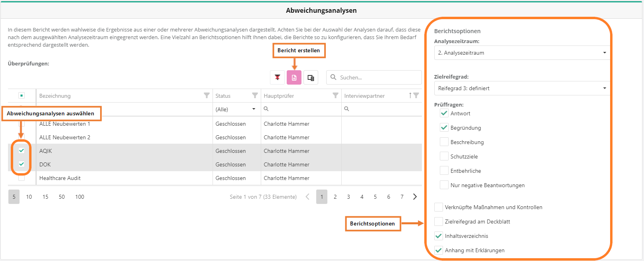This screenshot has width=644, height=261.
Task: Click the clear filters icon button
Action: (x=277, y=77)
